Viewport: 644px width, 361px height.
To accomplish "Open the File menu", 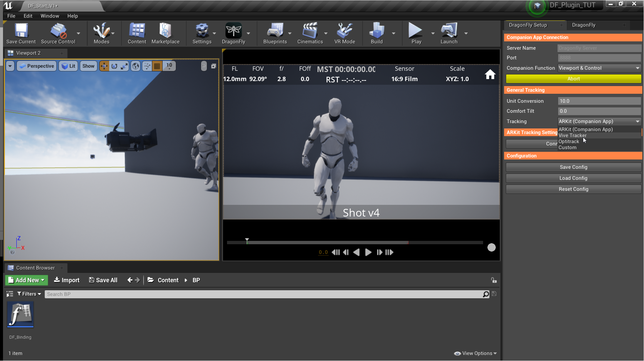I will (11, 16).
